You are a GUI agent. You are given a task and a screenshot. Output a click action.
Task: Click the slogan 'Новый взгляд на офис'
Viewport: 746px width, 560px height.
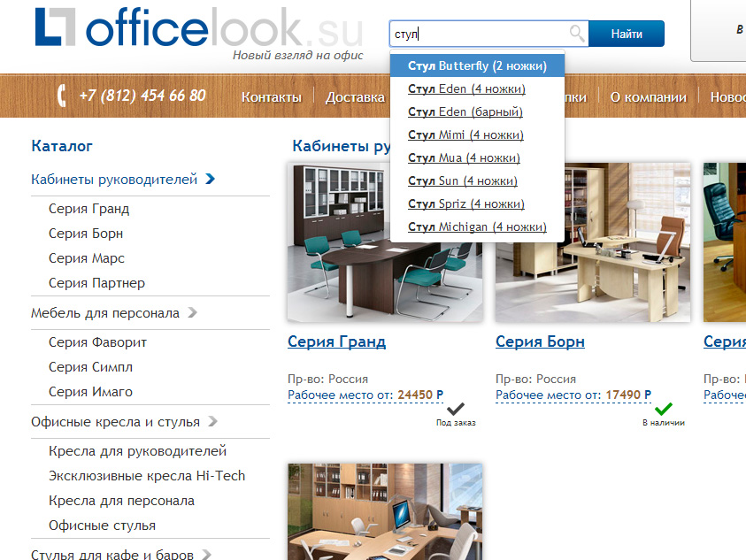pyautogui.click(x=298, y=55)
